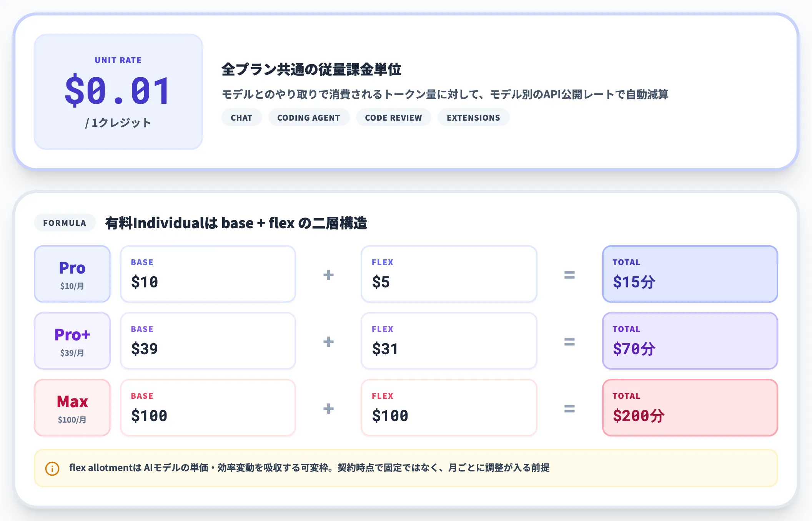812x521 pixels.
Task: Click the CODE REVIEW tag pill
Action: (x=393, y=118)
